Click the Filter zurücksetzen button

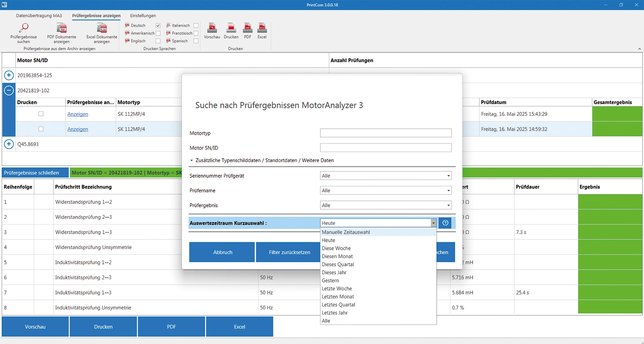click(289, 252)
